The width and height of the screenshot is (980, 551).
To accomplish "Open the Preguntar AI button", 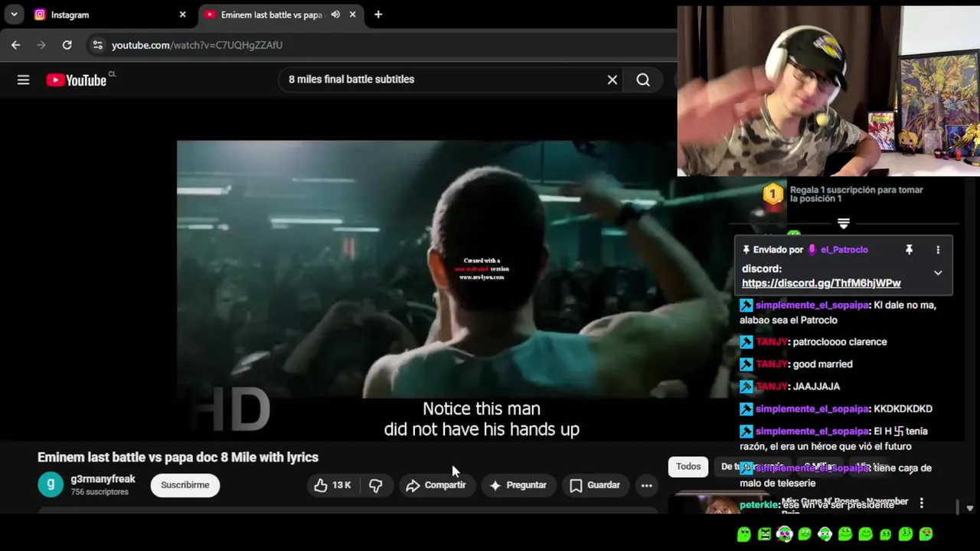I will point(518,485).
